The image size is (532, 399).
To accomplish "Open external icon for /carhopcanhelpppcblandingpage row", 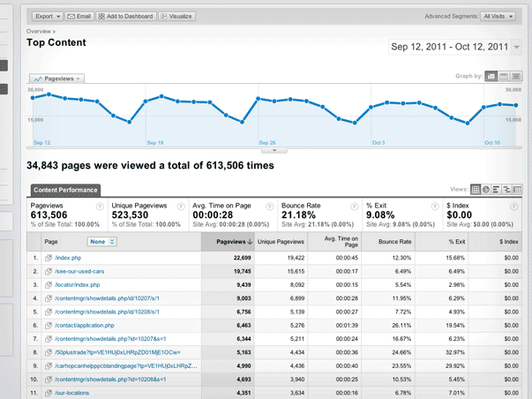I will [49, 365].
